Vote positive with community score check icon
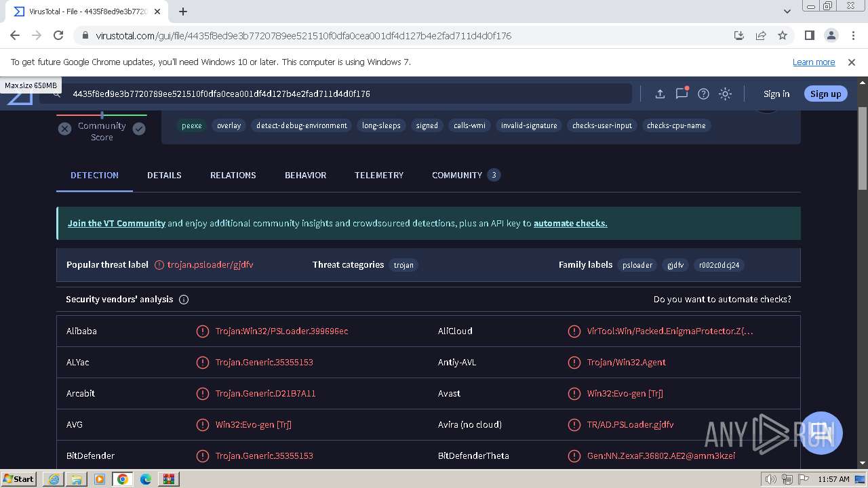Screen dimensions: 868x488 (x=139, y=129)
